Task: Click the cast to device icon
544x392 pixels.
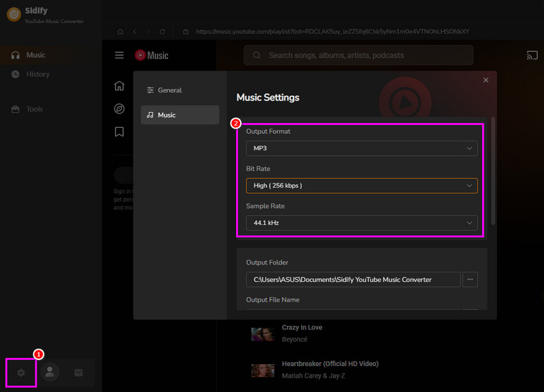Action: 532,55
